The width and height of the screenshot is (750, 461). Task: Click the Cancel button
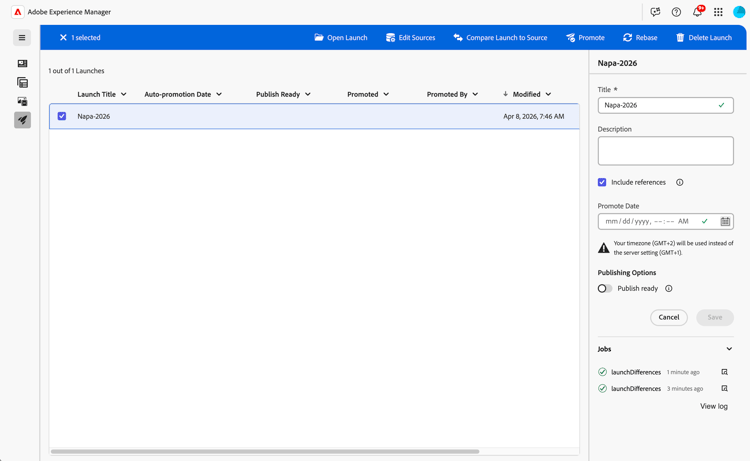click(x=669, y=318)
